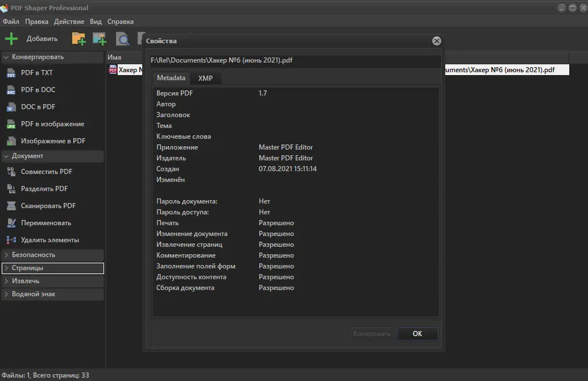Open the Файл menu
Screen dimensions: 588x381
click(x=11, y=22)
